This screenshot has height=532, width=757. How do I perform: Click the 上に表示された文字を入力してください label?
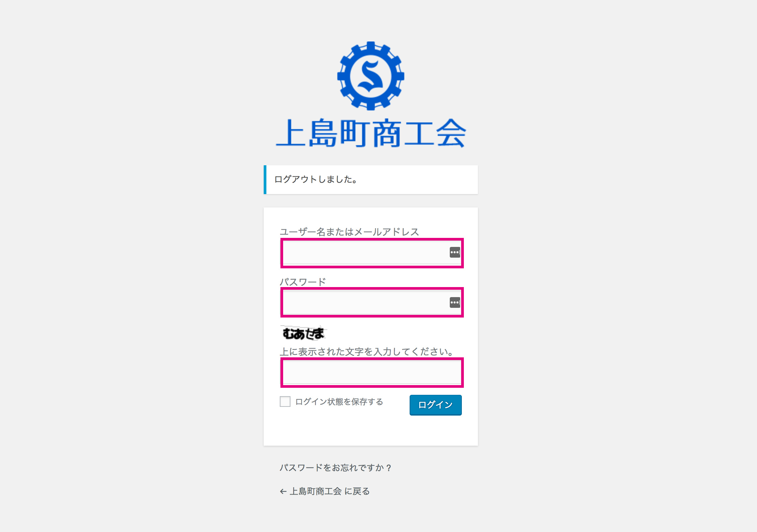pos(367,352)
